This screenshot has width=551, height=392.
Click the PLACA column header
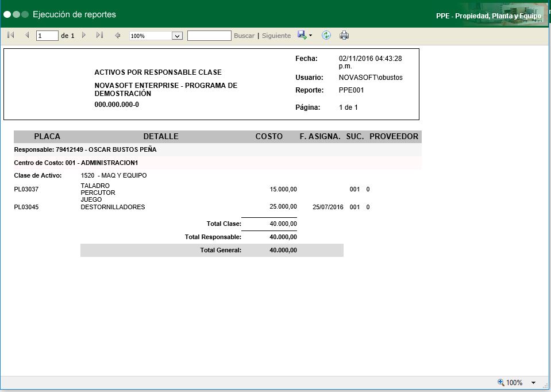click(47, 136)
